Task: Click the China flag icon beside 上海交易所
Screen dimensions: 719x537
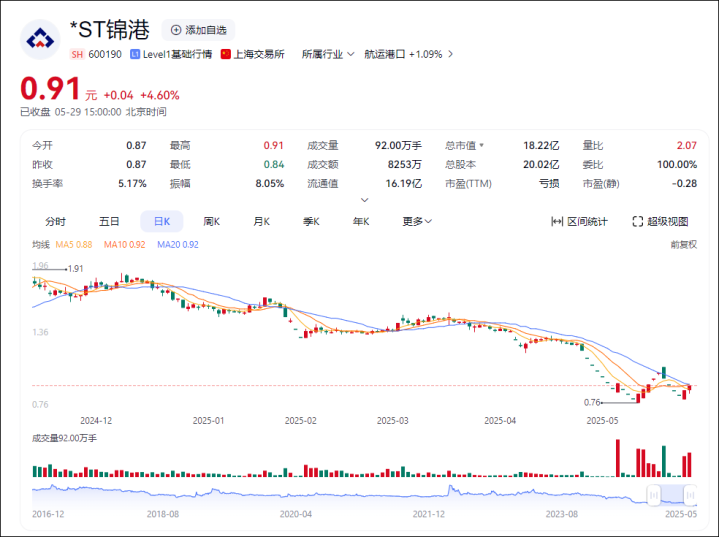Action: click(225, 55)
